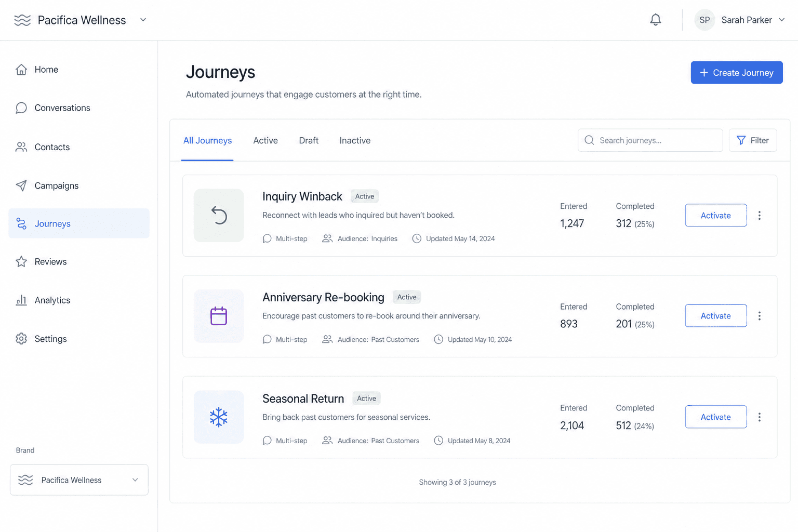This screenshot has width=798, height=532.
Task: Open the Inquiry Winback journey title
Action: [302, 196]
